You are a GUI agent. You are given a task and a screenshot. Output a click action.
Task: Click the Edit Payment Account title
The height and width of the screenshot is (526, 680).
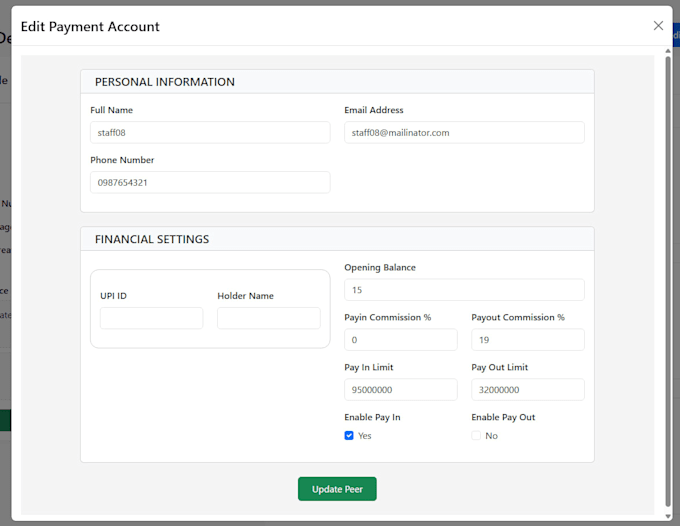tap(90, 26)
